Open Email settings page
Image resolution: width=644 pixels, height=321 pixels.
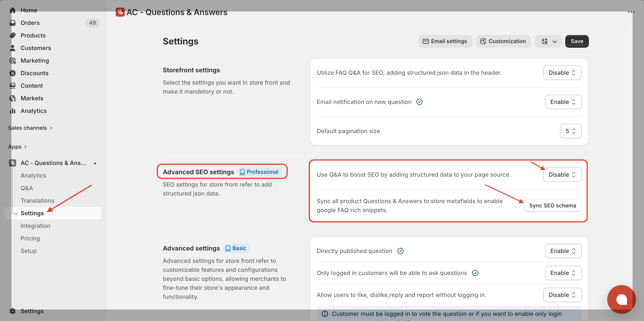click(x=445, y=41)
